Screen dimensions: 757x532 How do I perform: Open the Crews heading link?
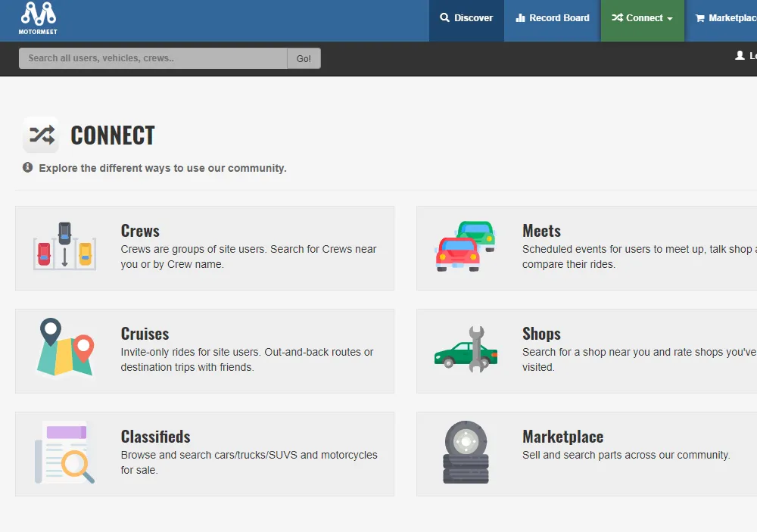(140, 231)
